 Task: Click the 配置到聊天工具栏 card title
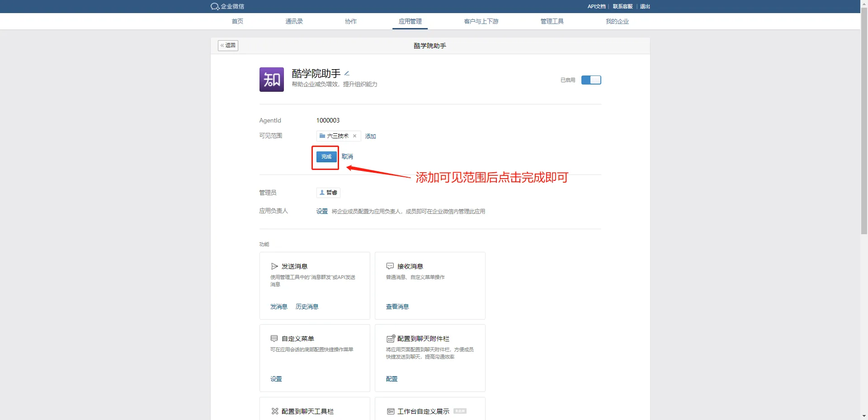click(307, 411)
